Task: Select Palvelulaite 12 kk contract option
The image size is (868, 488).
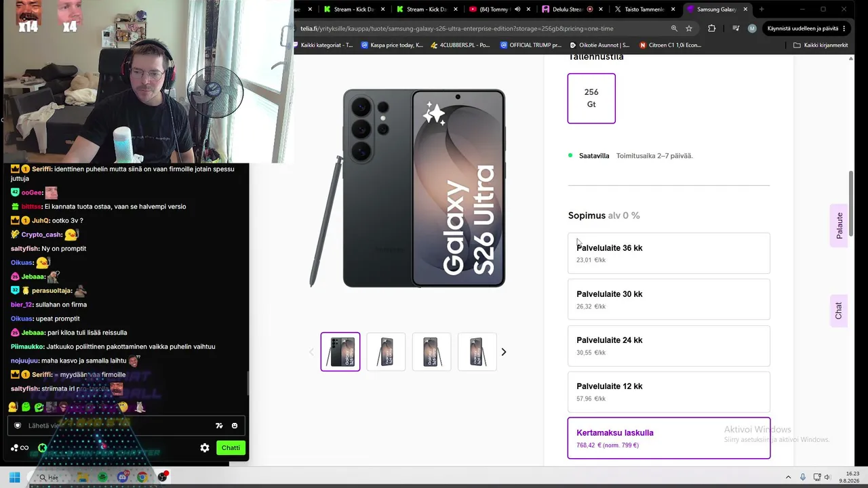Action: click(x=669, y=391)
